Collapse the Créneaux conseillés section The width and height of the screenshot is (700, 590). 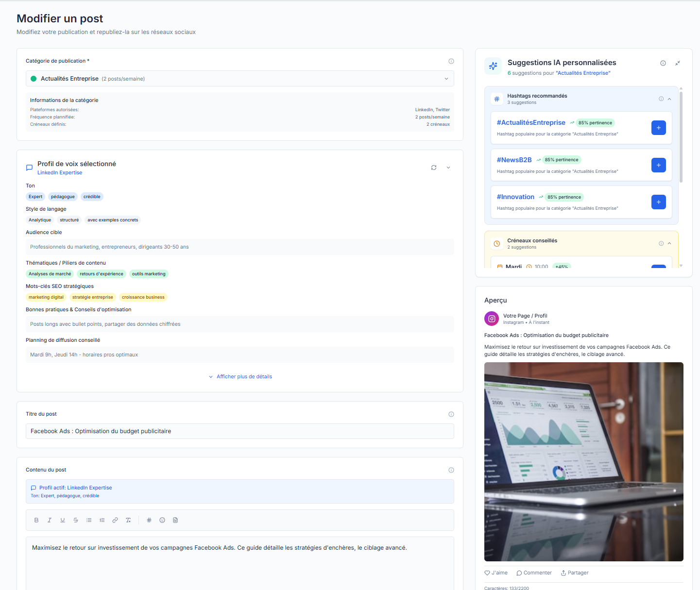pos(669,243)
